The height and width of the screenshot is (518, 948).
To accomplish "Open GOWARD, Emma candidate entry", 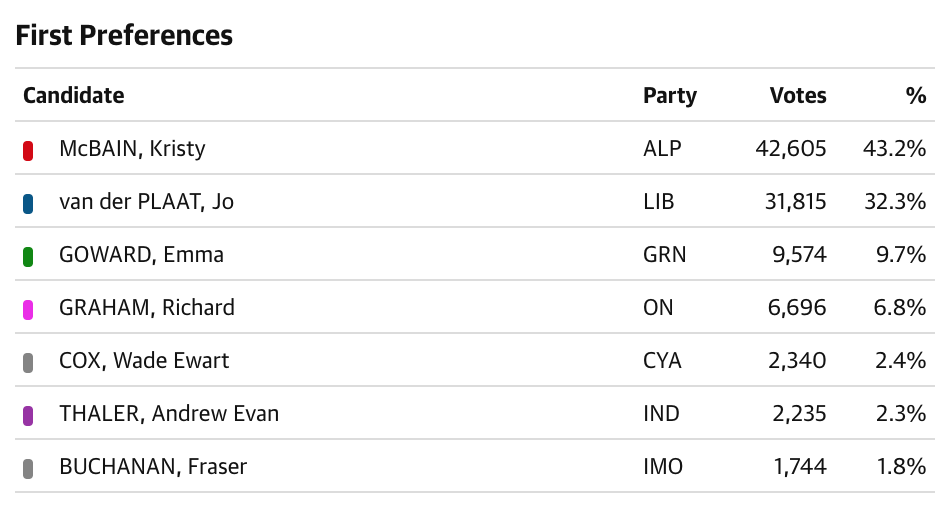I will (x=141, y=254).
